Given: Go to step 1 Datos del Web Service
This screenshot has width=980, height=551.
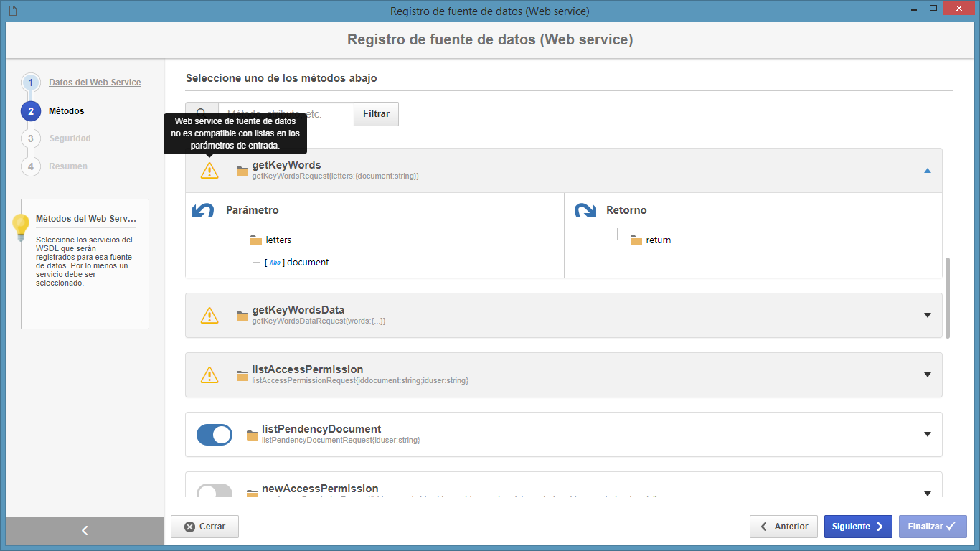Looking at the screenshot, I should (95, 83).
